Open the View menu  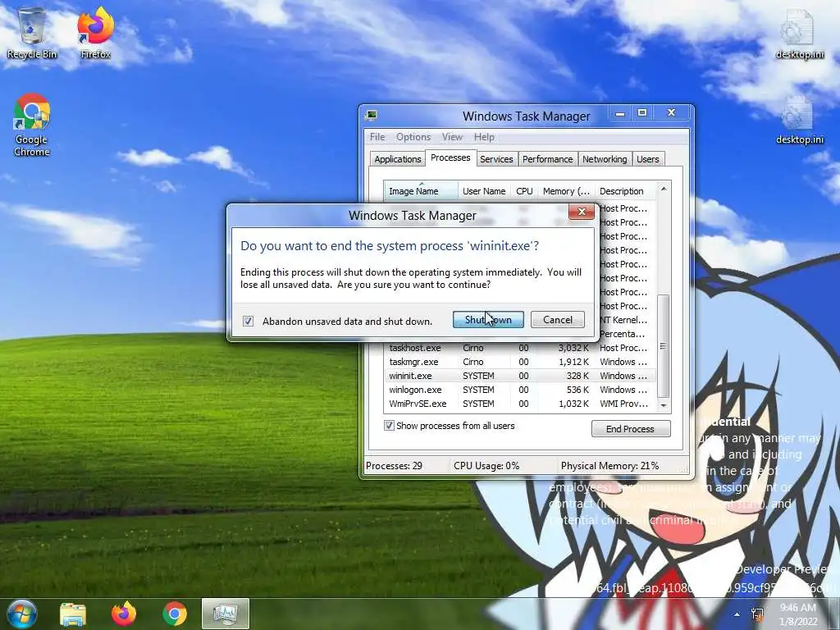point(452,137)
